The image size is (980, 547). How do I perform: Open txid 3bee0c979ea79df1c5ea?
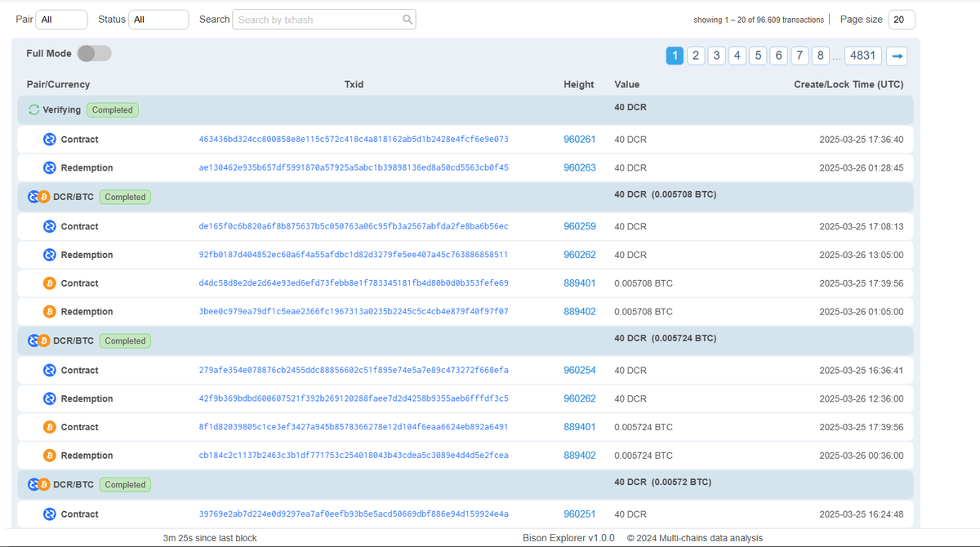(354, 312)
